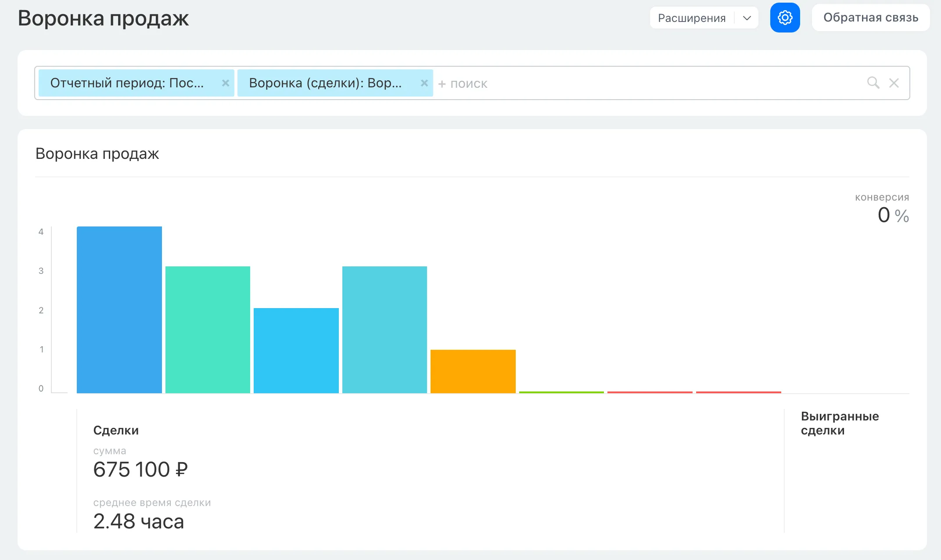
Task: Remove the Отчетный период filter chip
Action: 226,83
